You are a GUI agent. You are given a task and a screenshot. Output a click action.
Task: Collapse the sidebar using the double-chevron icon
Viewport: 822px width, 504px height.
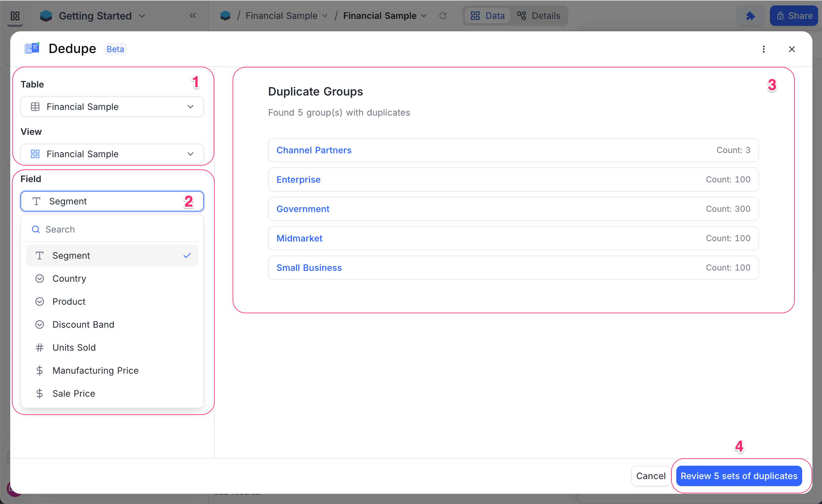click(x=193, y=15)
